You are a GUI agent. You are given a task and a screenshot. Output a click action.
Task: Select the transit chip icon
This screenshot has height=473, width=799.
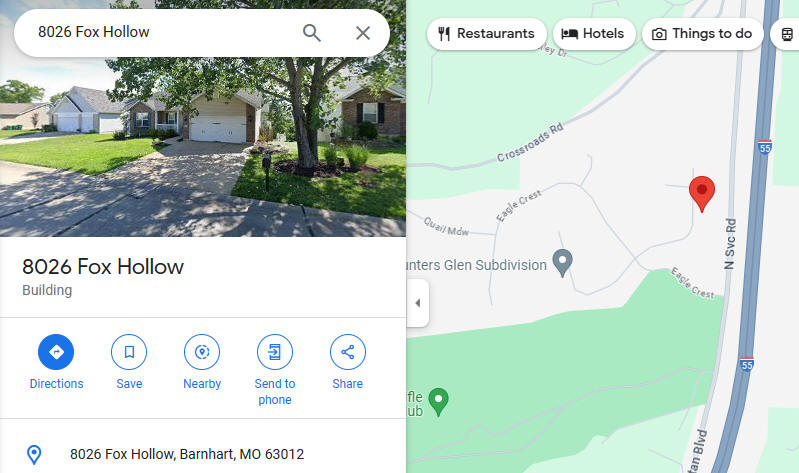[787, 34]
